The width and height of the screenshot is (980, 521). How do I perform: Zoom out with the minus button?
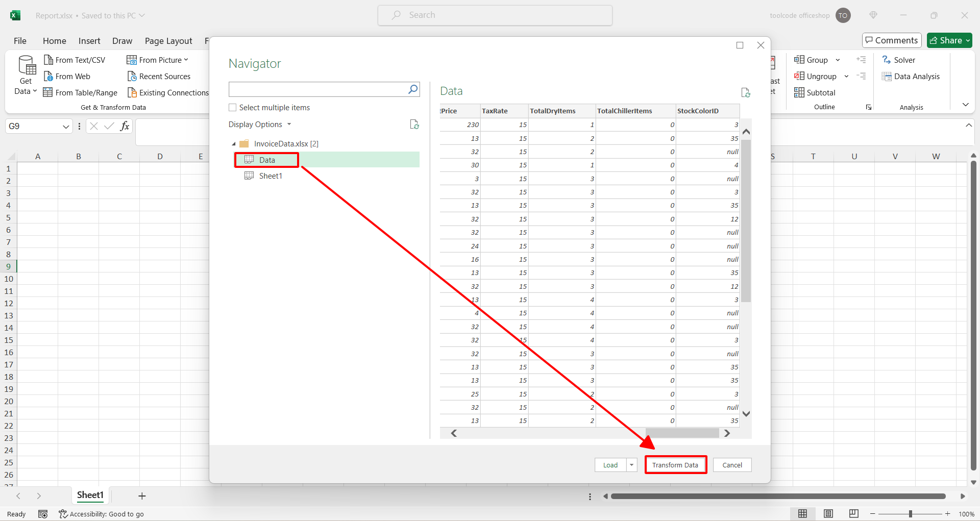(872, 514)
